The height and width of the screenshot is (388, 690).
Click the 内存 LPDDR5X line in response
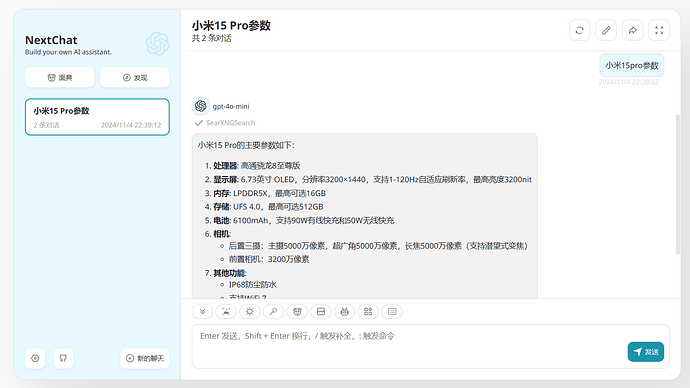tap(269, 193)
